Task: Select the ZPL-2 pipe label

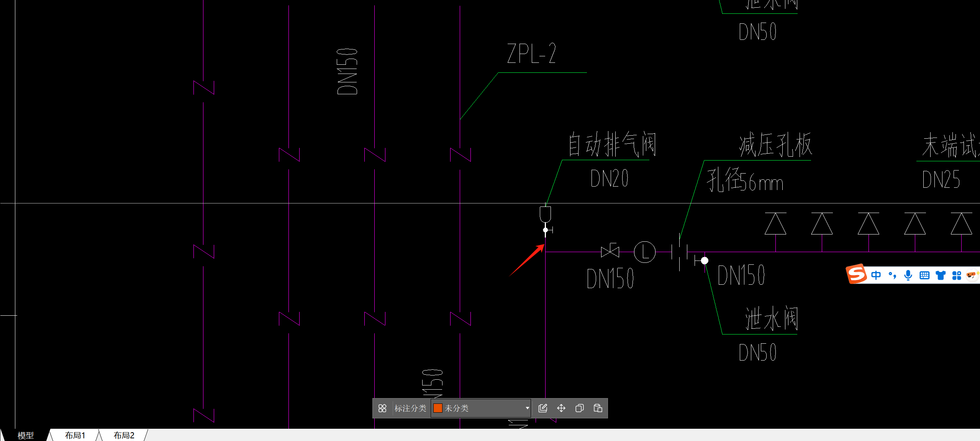Action: click(x=531, y=53)
